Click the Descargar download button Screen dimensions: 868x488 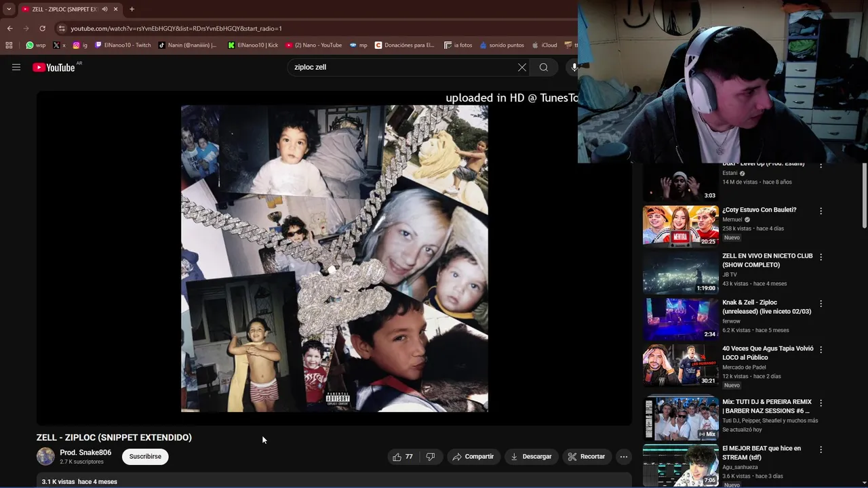[531, 457]
